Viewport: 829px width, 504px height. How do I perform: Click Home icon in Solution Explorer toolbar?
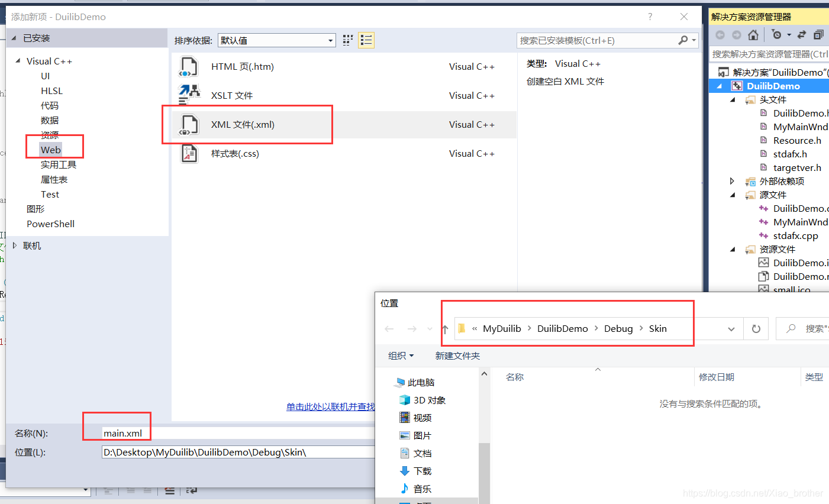pyautogui.click(x=753, y=35)
